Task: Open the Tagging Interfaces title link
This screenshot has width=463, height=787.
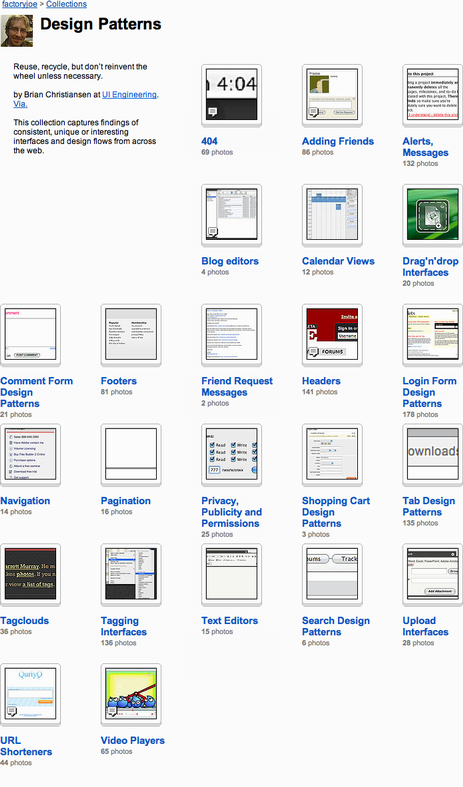Action: pyautogui.click(x=124, y=626)
